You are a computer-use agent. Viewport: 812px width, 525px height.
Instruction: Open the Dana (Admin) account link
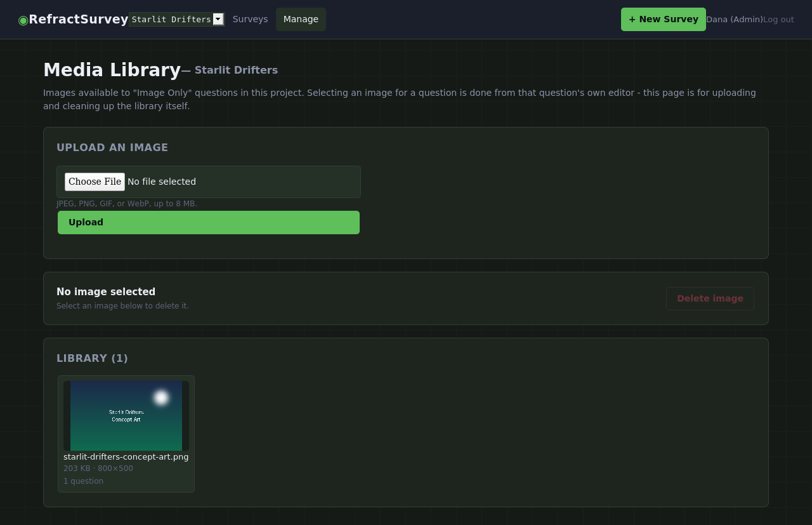click(x=735, y=20)
